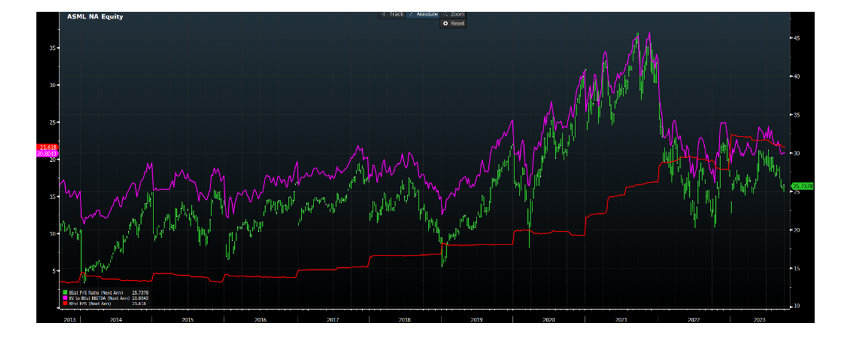Click the green 25.7378 axis value tag

point(802,187)
